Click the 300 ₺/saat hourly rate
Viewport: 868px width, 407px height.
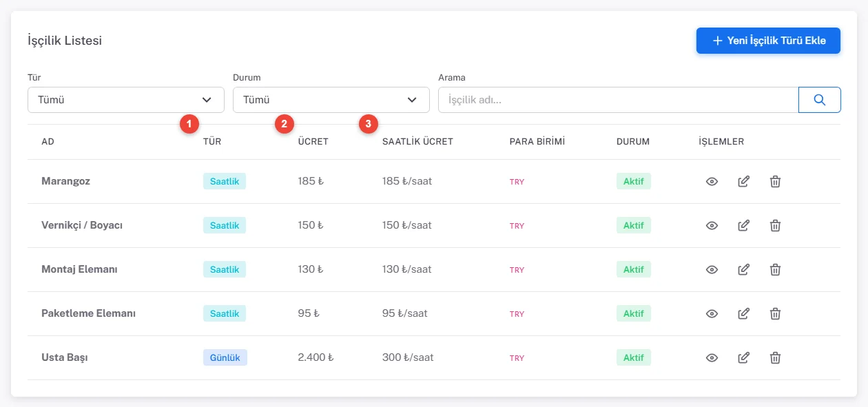tap(408, 358)
